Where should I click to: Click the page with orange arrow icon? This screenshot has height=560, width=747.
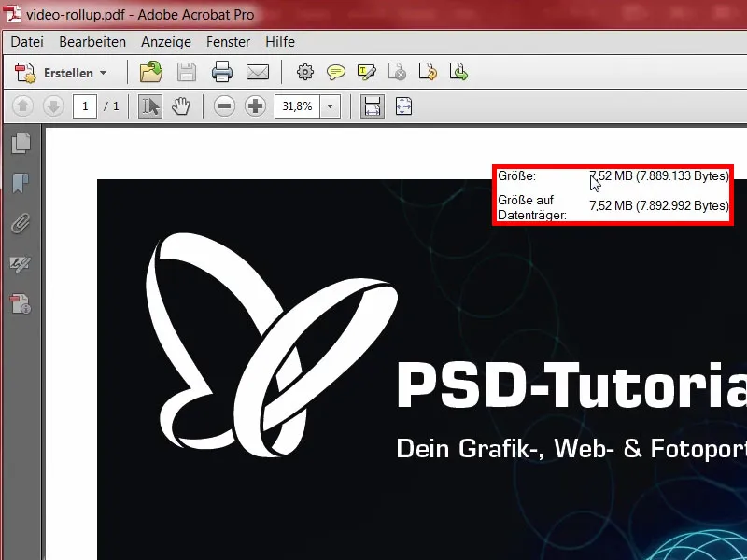(428, 72)
